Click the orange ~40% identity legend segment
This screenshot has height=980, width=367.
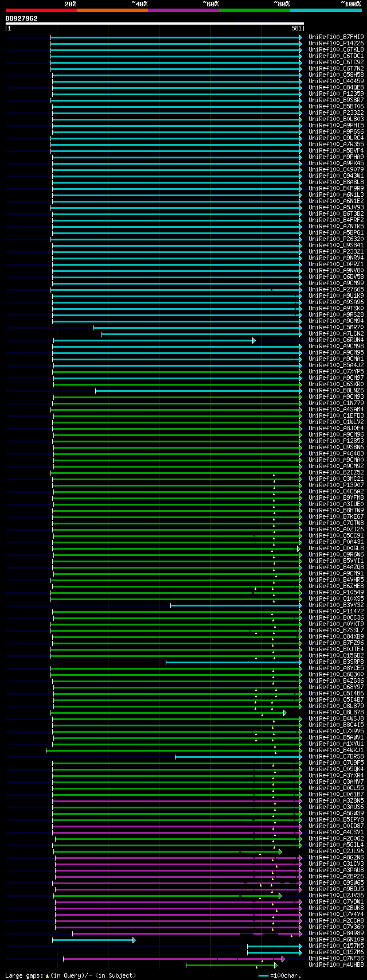coord(112,10)
